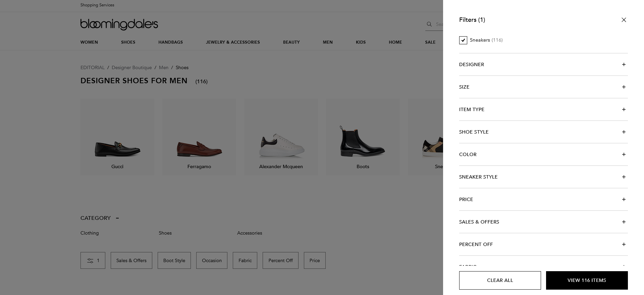Go to Editorial breadcrumb link
644x295 pixels.
[x=93, y=67]
